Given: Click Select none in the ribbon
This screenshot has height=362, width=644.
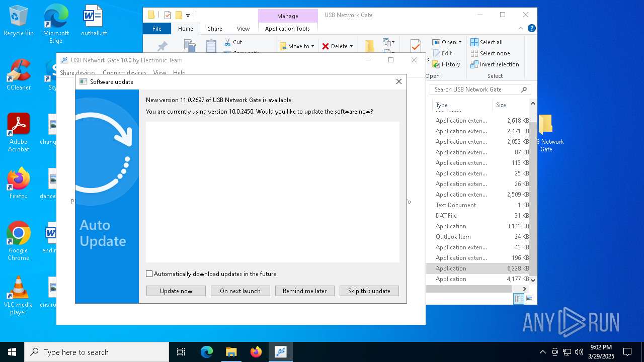Looking at the screenshot, I should coord(490,53).
